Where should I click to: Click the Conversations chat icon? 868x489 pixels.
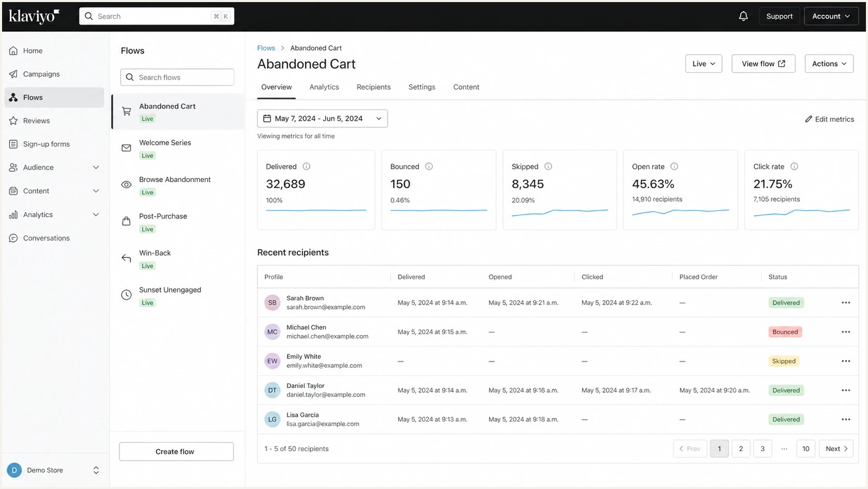(x=13, y=238)
